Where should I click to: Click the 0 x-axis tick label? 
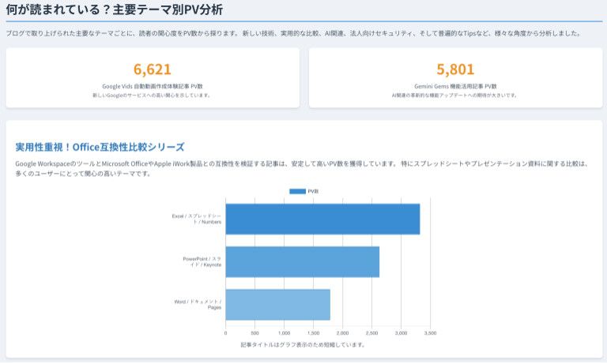coord(226,333)
